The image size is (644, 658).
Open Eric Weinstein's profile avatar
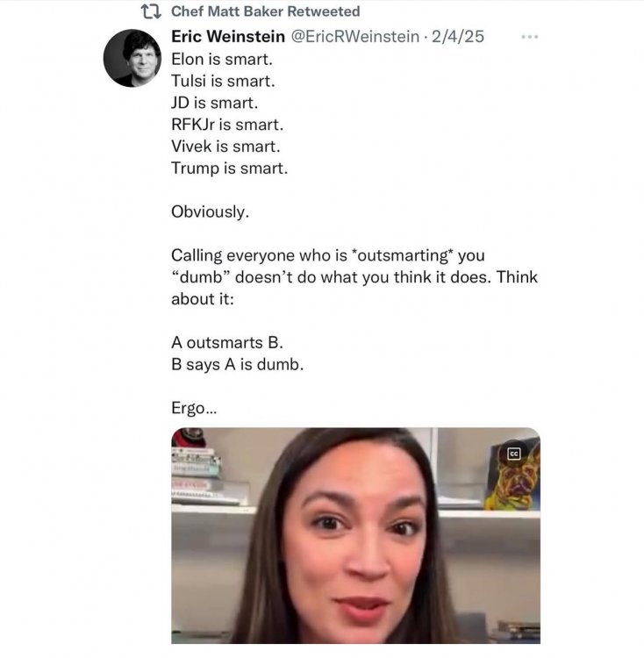(x=132, y=59)
